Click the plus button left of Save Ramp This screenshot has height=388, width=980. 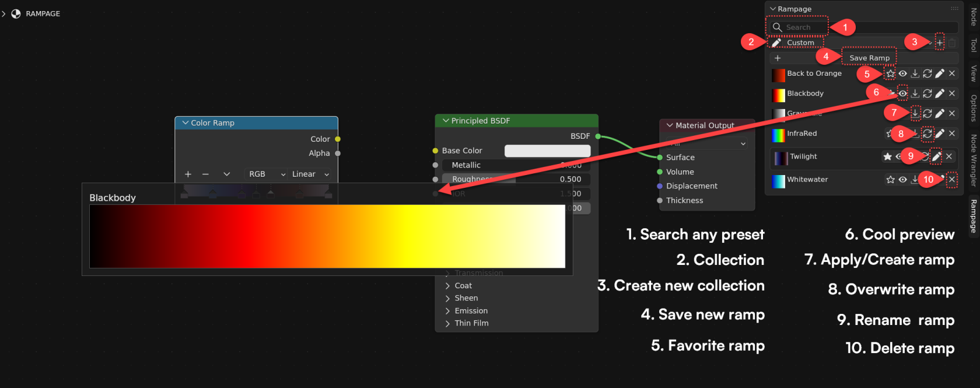tap(778, 58)
